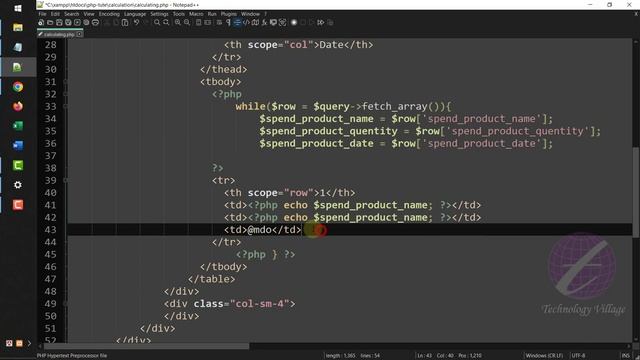Image resolution: width=640 pixels, height=360 pixels.
Task: Click the Close document toolbar icon
Action: [x=77, y=22]
